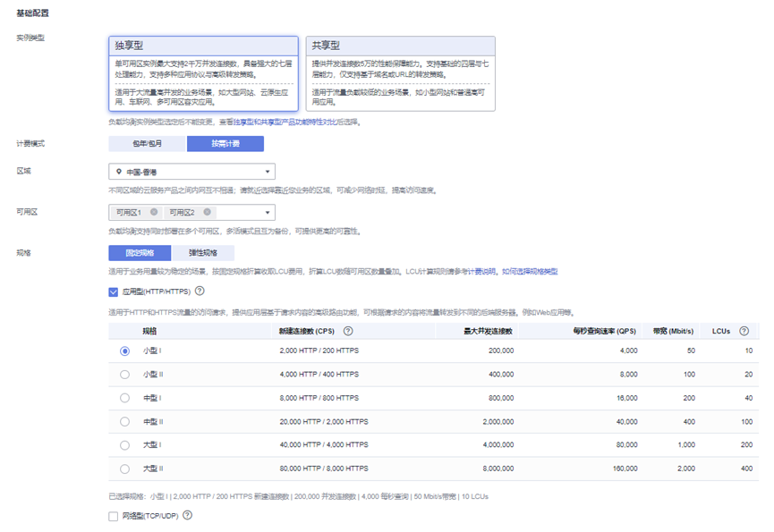Pick the 大型 I specification radio

pyautogui.click(x=125, y=445)
